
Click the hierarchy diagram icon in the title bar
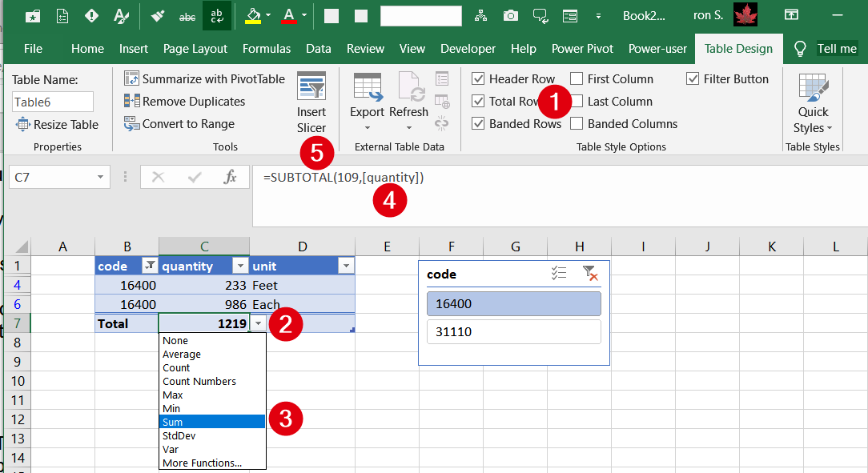480,15
